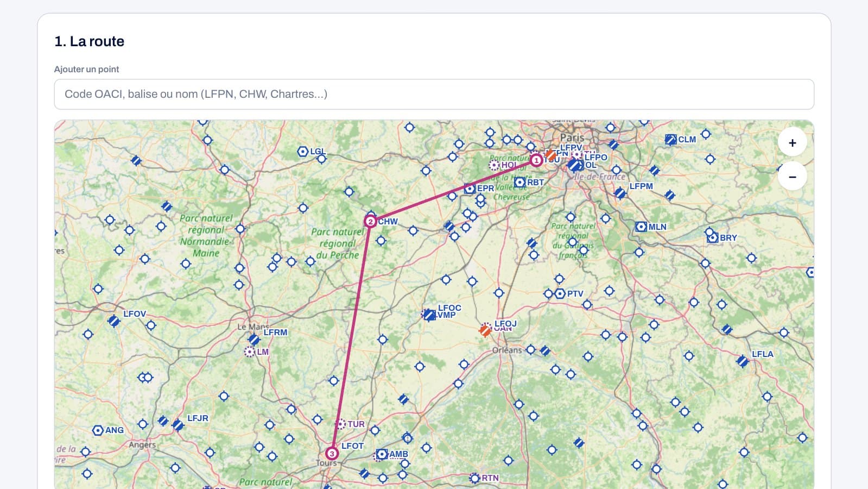Click the RTN beacon icon
Screen dimensions: 868x489
(x=475, y=478)
